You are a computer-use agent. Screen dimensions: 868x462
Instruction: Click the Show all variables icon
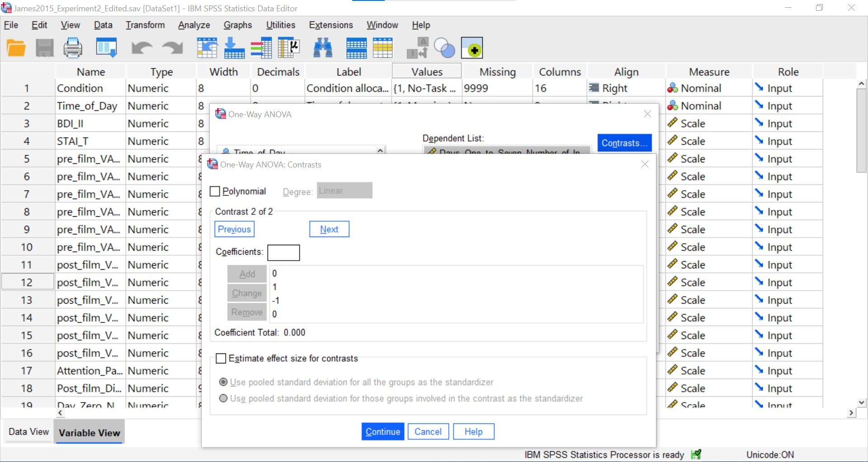pyautogui.click(x=472, y=48)
